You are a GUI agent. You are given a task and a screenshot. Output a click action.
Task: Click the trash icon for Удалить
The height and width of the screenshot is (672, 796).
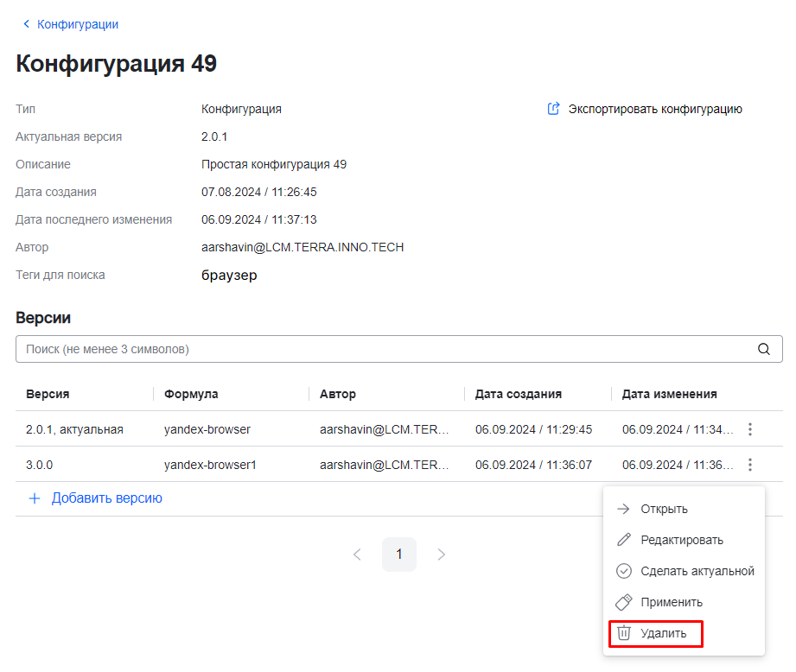click(x=624, y=633)
